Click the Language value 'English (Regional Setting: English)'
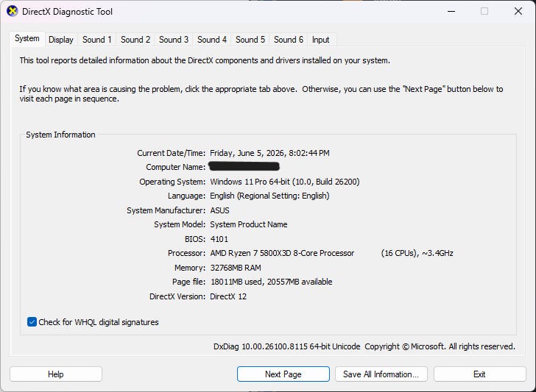The image size is (536, 392). click(269, 196)
